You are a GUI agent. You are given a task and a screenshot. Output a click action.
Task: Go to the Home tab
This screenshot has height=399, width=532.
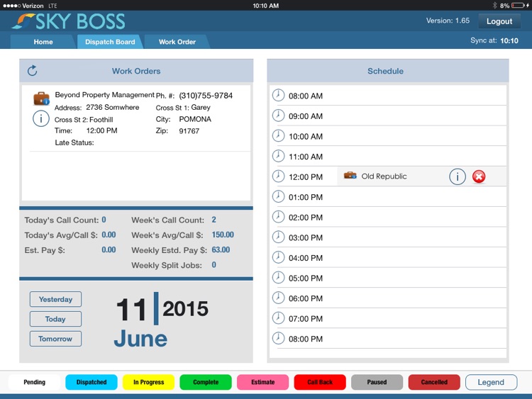point(43,42)
